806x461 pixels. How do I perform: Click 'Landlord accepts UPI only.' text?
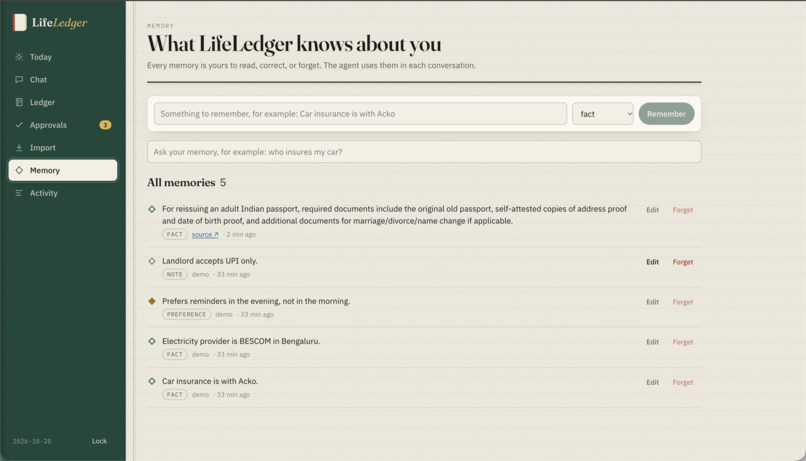[210, 261]
